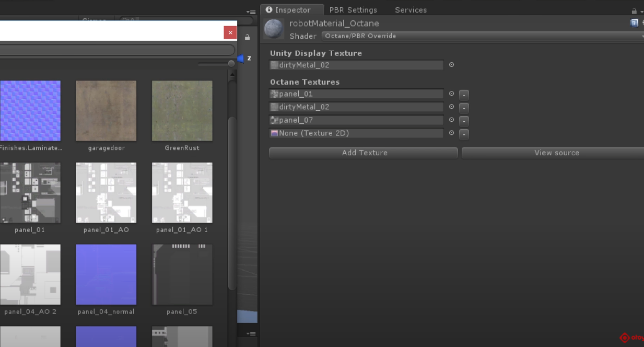Click the panel_01 Octane texture field
Screen dimensions: 644x347
tap(356, 94)
